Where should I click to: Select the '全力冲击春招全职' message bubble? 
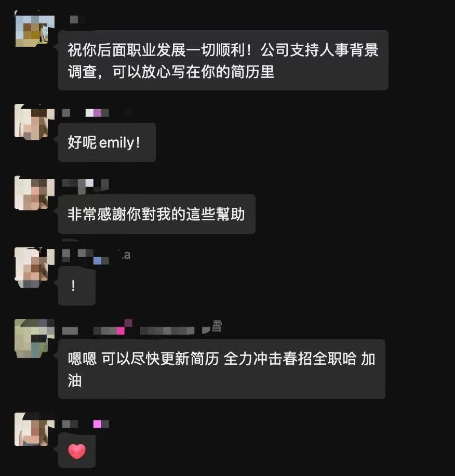pyautogui.click(x=221, y=369)
